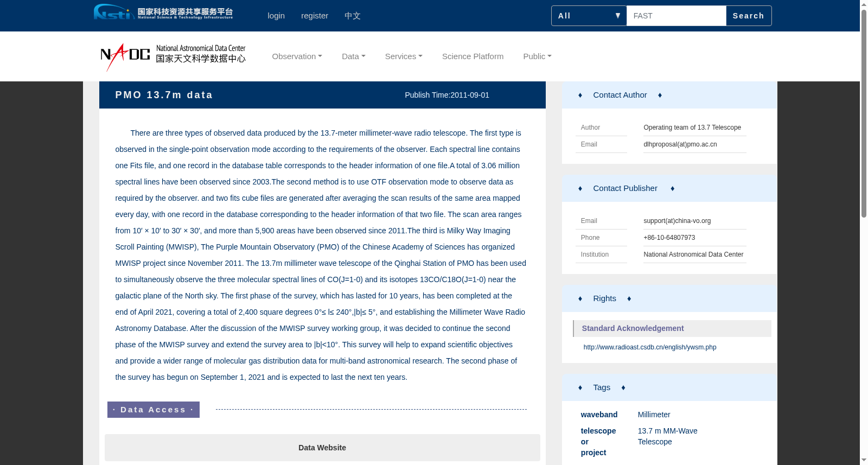Screen dimensions: 868x465
Task: Open the login link
Action: (x=276, y=16)
